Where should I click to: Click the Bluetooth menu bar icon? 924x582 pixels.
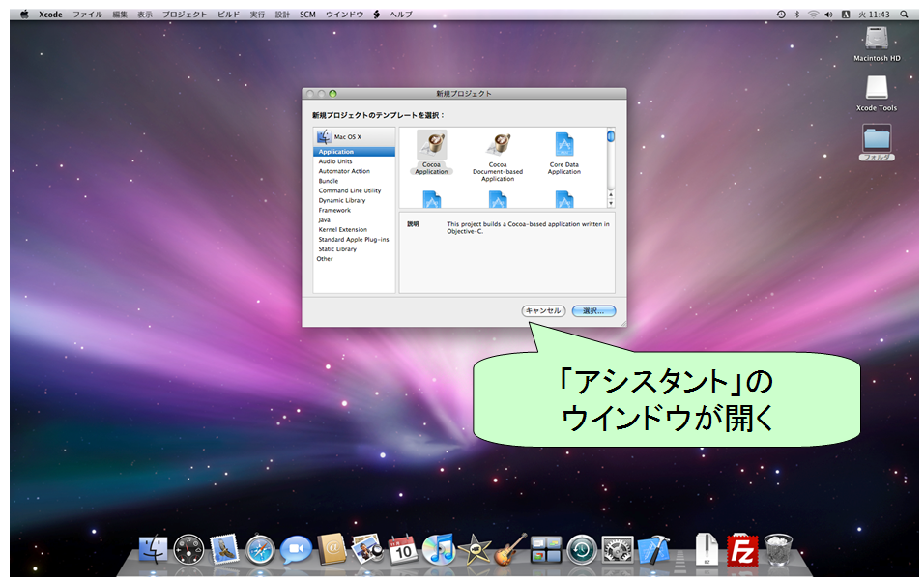797,15
